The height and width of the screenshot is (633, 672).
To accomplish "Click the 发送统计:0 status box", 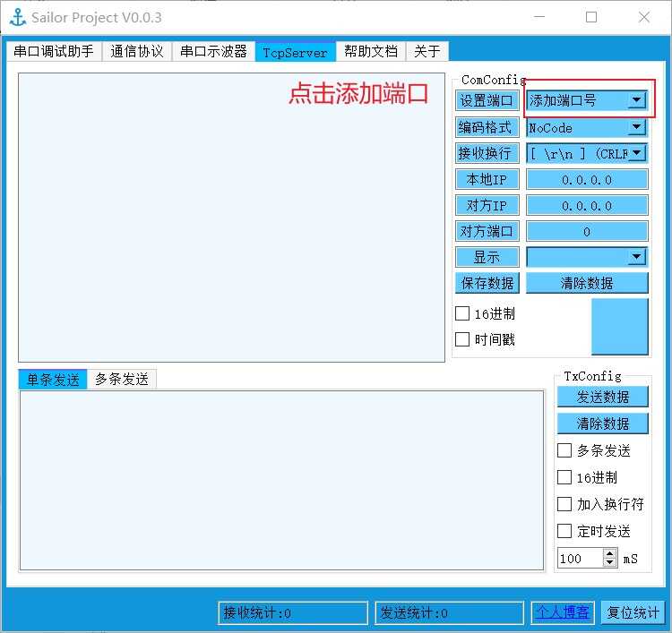I will pos(450,613).
